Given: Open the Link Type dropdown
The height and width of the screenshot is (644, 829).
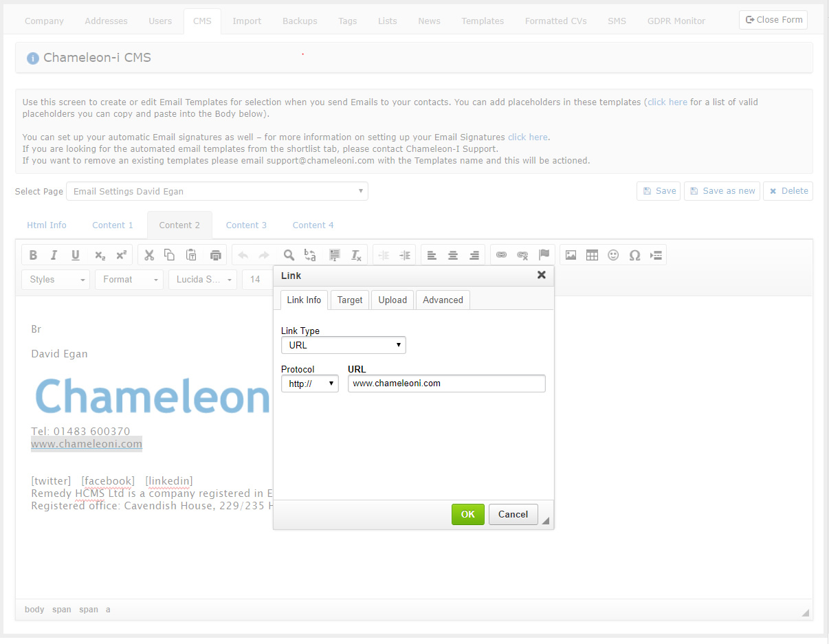Looking at the screenshot, I should point(344,345).
